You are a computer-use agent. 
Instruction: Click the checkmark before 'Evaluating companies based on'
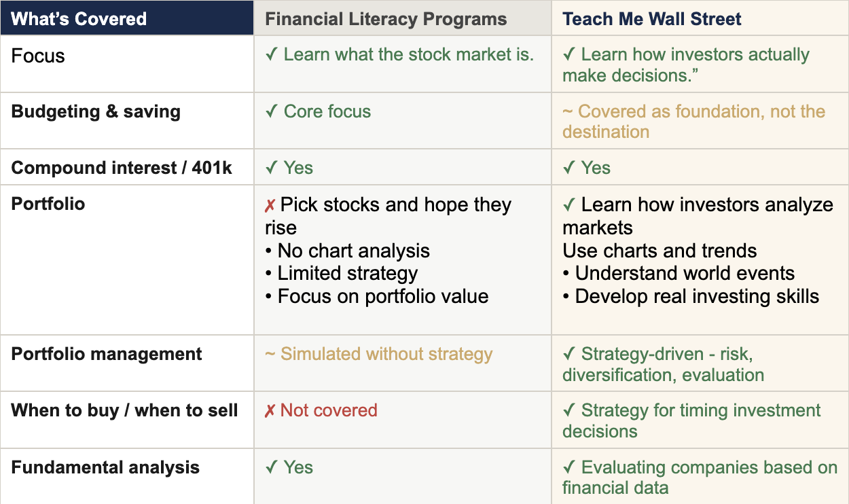[568, 468]
